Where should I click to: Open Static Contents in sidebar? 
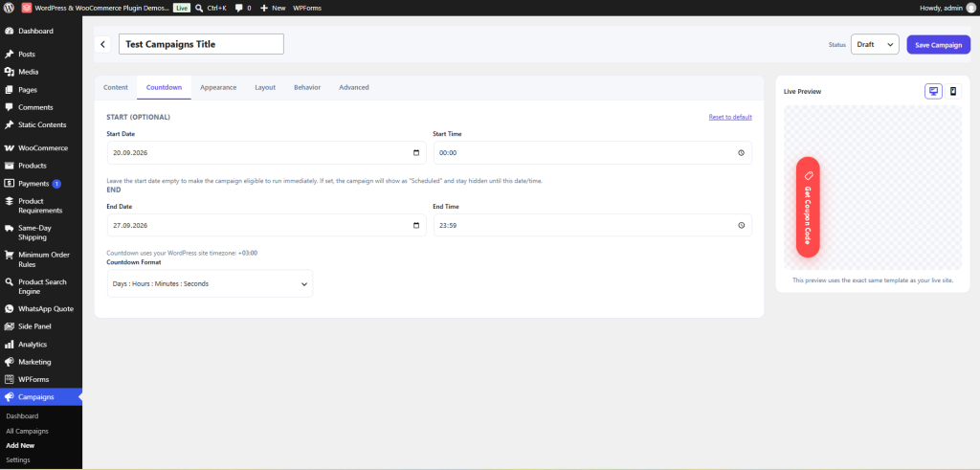(x=41, y=124)
